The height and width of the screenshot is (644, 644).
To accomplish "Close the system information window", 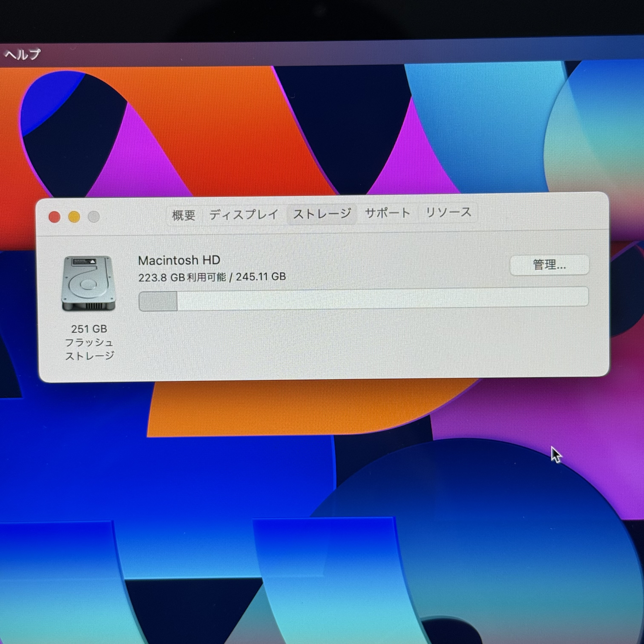I will pyautogui.click(x=55, y=217).
